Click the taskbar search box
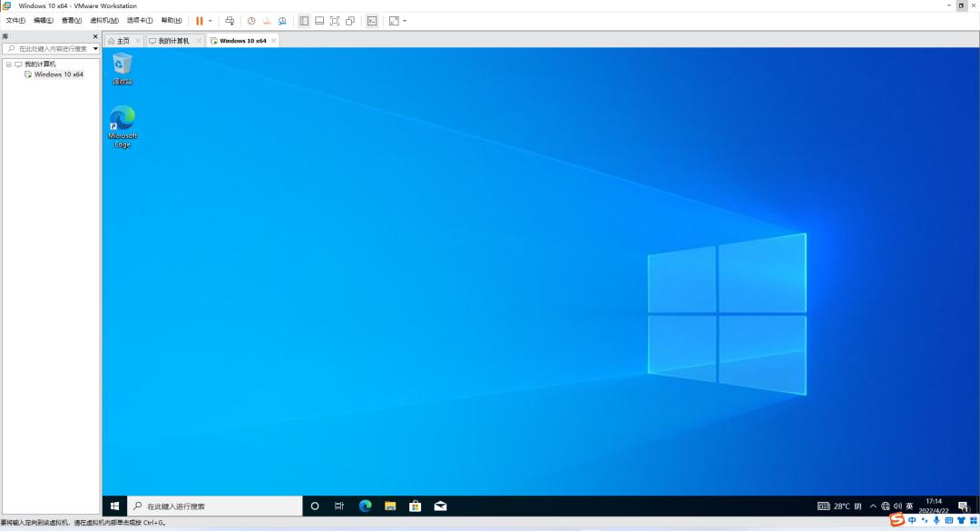 point(218,506)
